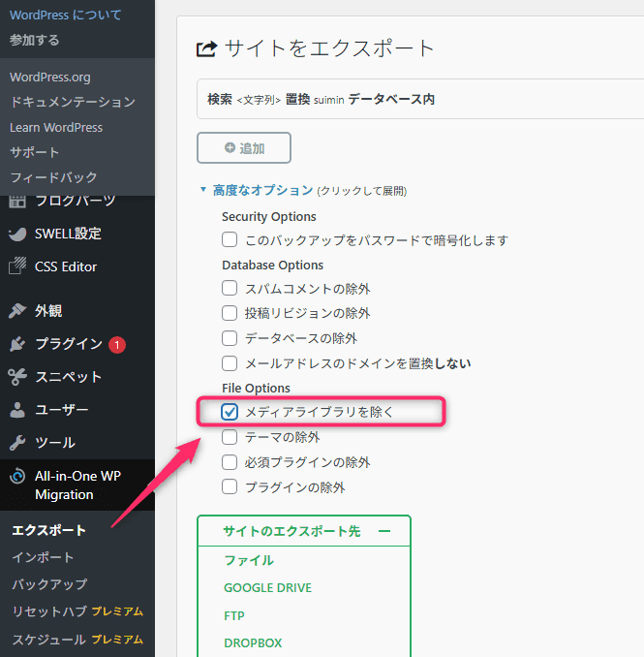This screenshot has height=657, width=644.
Task: Select インポート submenu item
Action: point(43,557)
